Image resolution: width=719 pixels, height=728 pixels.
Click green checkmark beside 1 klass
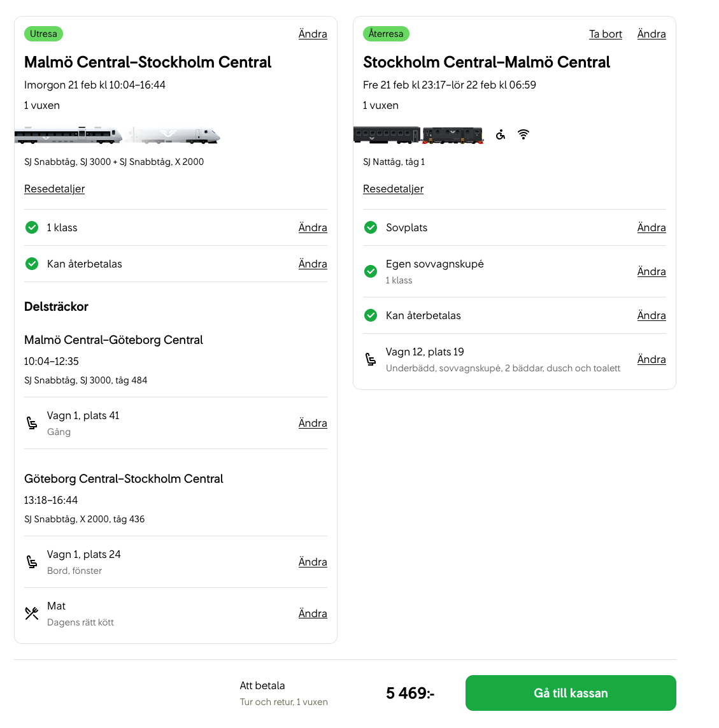click(x=32, y=227)
